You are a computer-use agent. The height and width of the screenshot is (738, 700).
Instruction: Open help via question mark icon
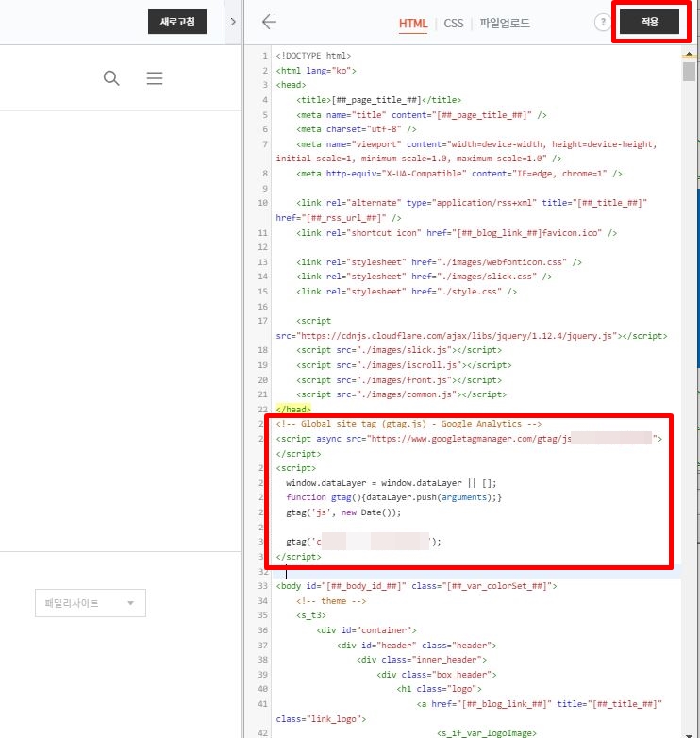[603, 22]
